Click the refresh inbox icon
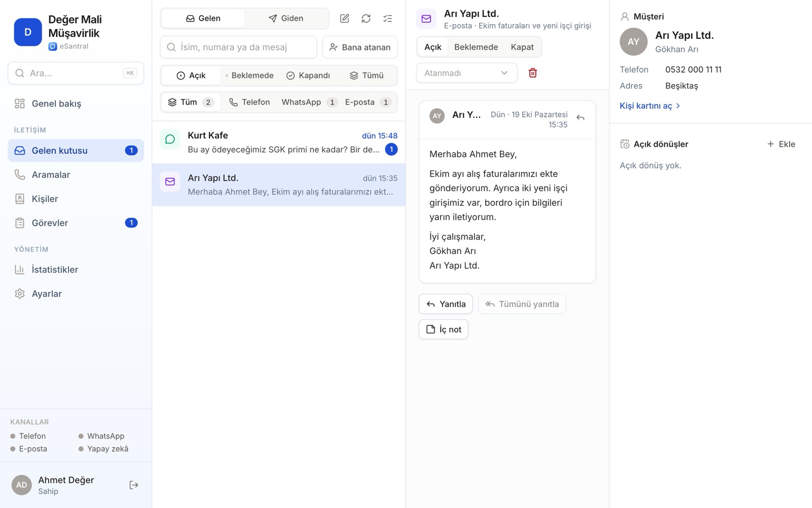 [366, 18]
